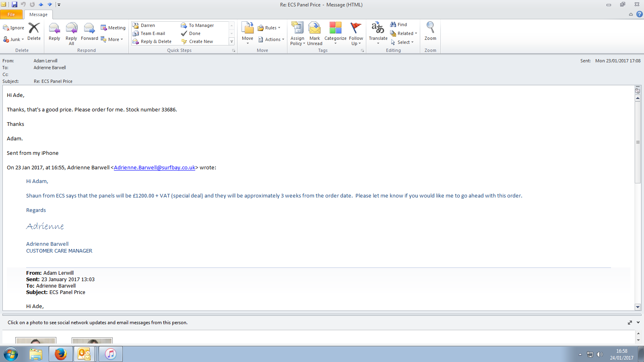Screen dimensions: 644x362
Task: Expand the More respond options
Action: pos(112,39)
